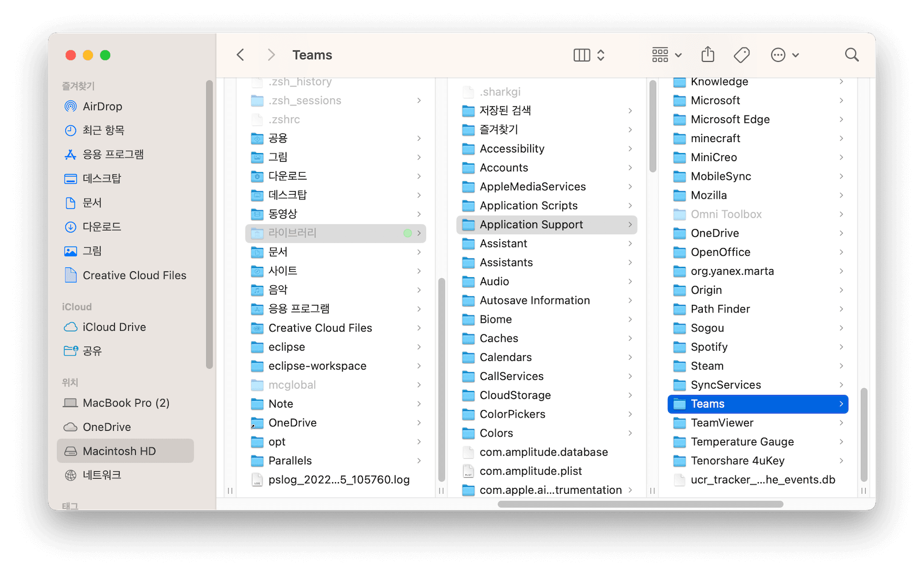Select the Microsoft Edge folder
This screenshot has width=924, height=574.
pyautogui.click(x=758, y=120)
